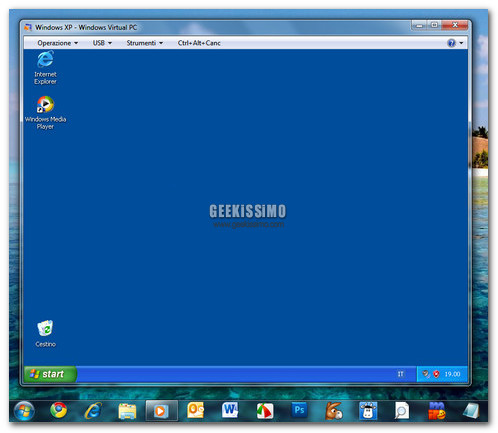The width and height of the screenshot is (498, 433).
Task: Launch Internet Explorer from the Windows 7 taskbar
Action: click(x=93, y=411)
